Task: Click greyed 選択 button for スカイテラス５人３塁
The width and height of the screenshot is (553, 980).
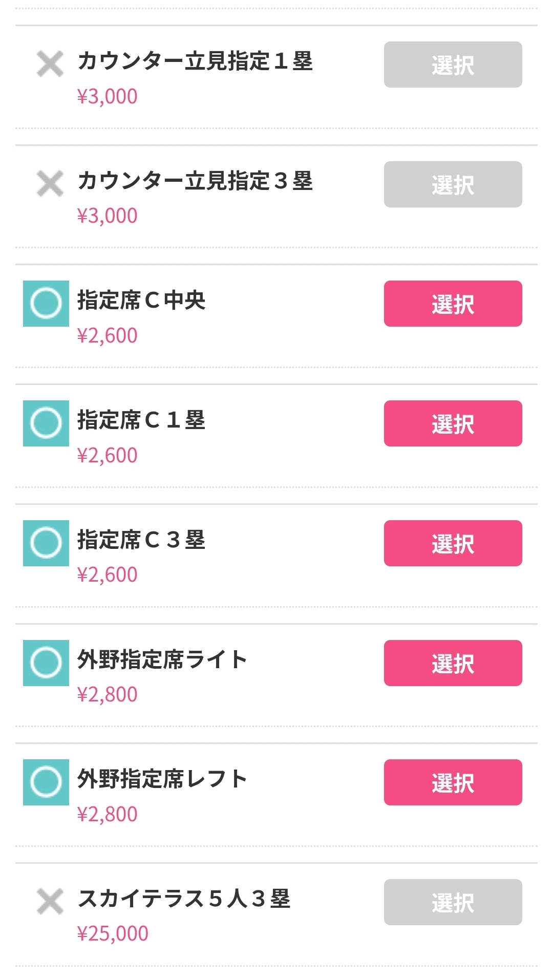Action: [x=453, y=902]
